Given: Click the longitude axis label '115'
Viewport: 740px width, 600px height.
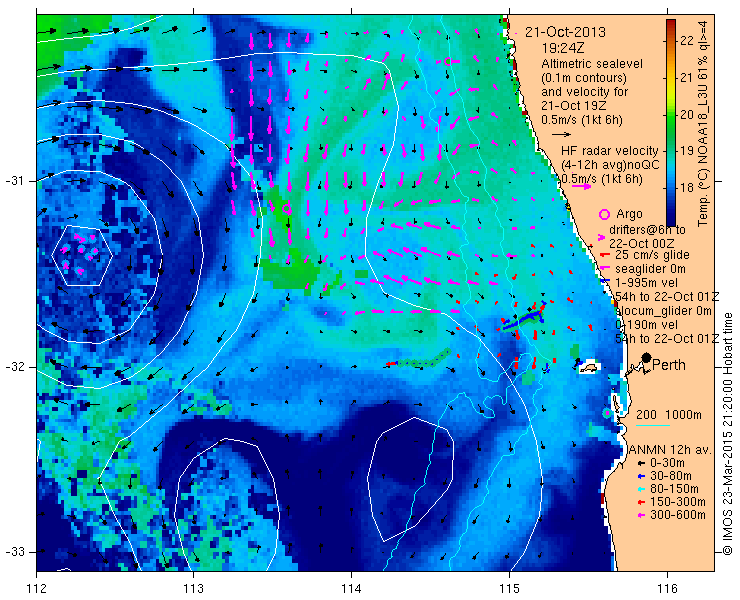Looking at the screenshot, I should 509,589.
